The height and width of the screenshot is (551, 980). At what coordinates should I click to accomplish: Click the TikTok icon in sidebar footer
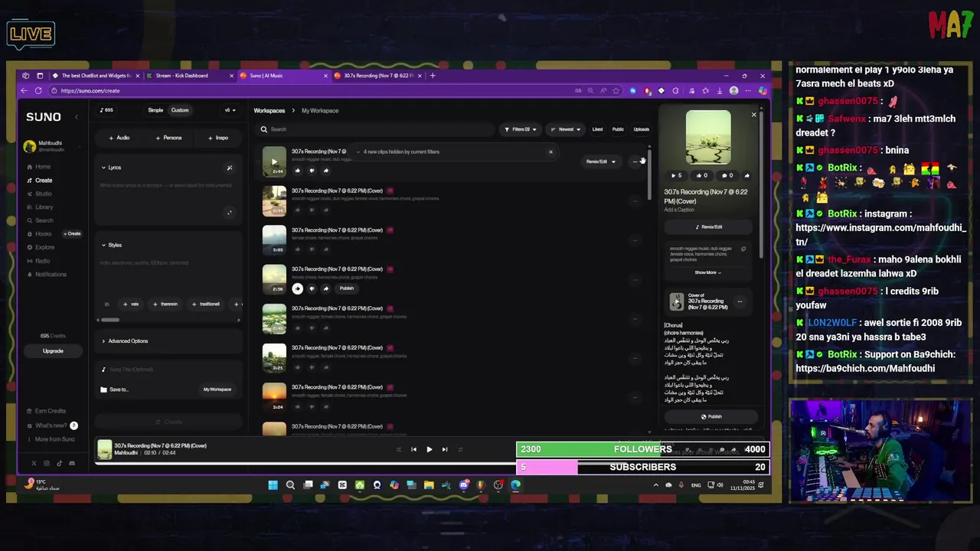click(59, 463)
